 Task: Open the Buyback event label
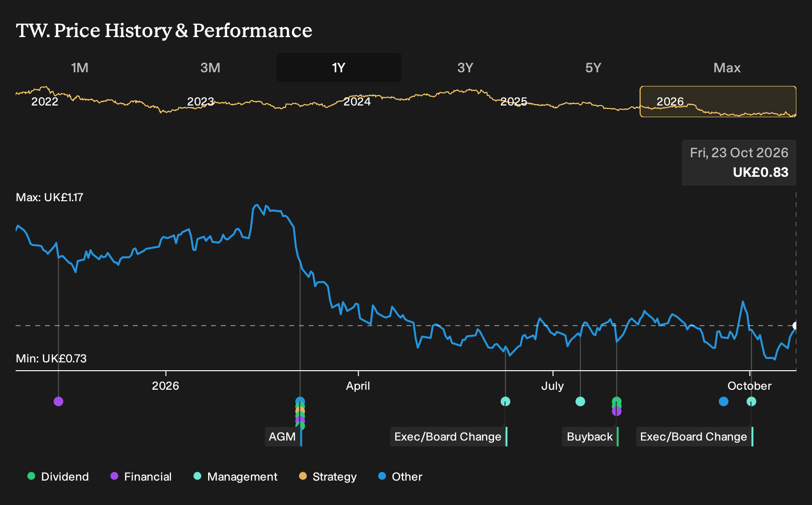[590, 437]
